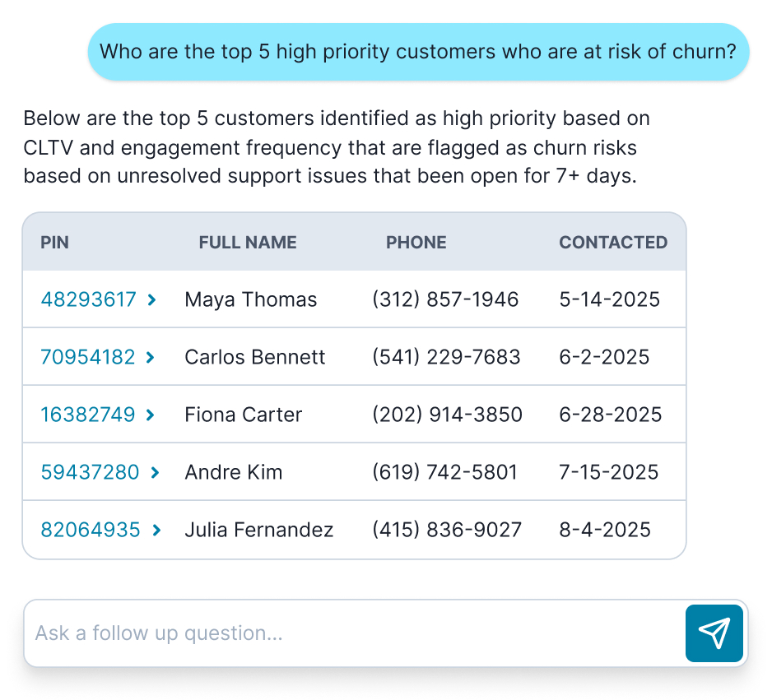
Task: Expand chevron next to PIN 70954182
Action: coord(150,357)
